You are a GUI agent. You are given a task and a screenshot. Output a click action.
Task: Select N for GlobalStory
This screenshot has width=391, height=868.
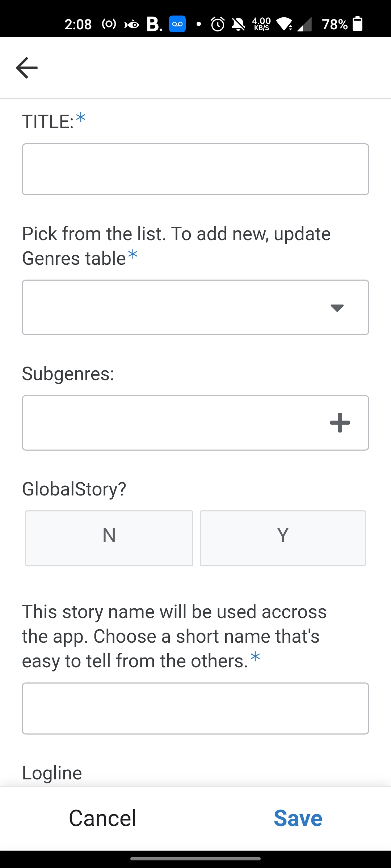click(x=109, y=538)
